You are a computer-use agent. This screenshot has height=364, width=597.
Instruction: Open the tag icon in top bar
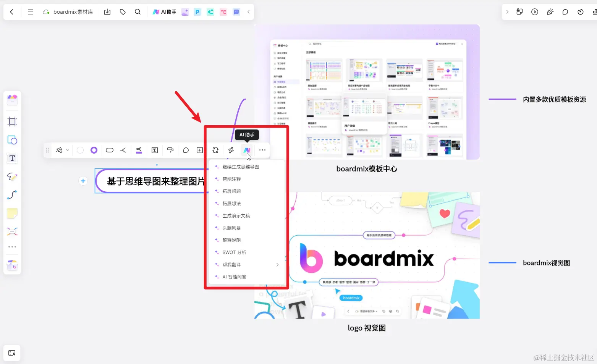(x=123, y=12)
